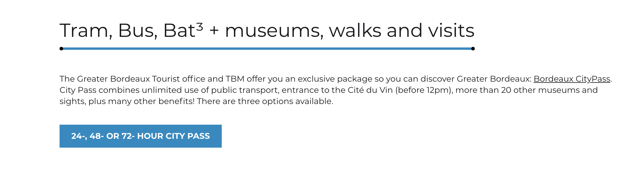Click 'plus many other benefits!' text

coord(142,101)
